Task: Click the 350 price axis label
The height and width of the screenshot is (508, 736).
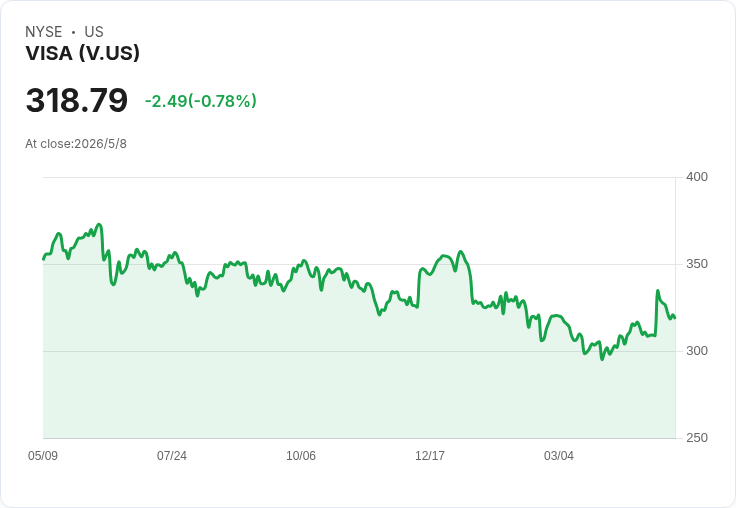Action: tap(697, 264)
